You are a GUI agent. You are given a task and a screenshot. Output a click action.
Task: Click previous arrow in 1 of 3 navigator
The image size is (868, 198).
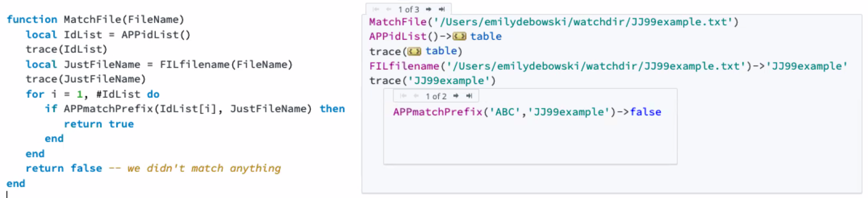point(389,9)
